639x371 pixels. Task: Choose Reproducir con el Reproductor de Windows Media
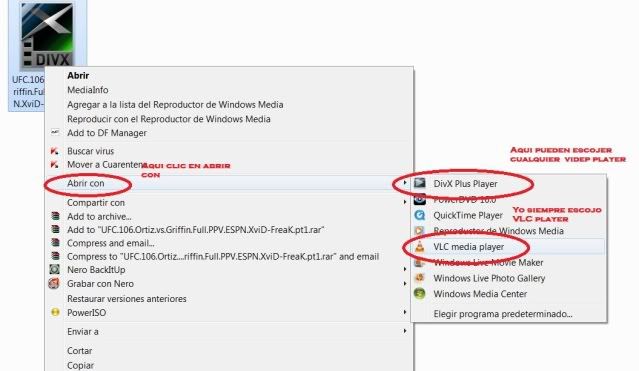click(169, 119)
